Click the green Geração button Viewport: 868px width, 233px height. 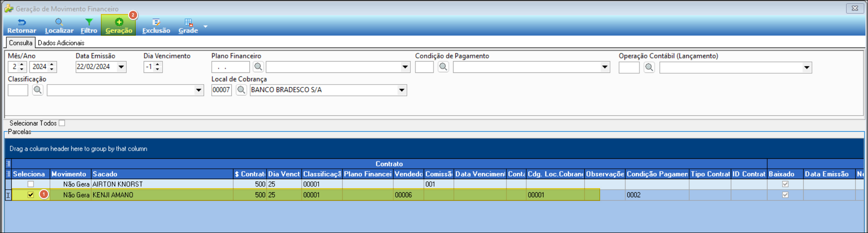pyautogui.click(x=119, y=25)
